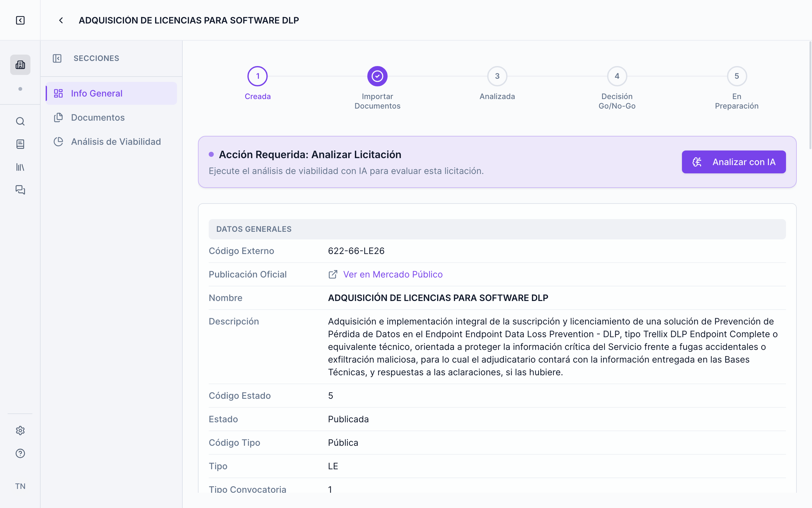This screenshot has height=508, width=812.
Task: Click the bold Nombre value in Datos Generales
Action: pos(438,298)
